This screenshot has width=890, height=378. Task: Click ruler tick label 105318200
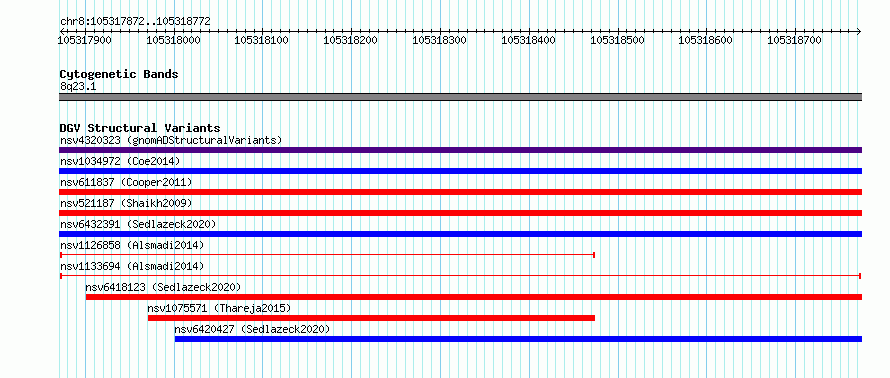coord(351,40)
